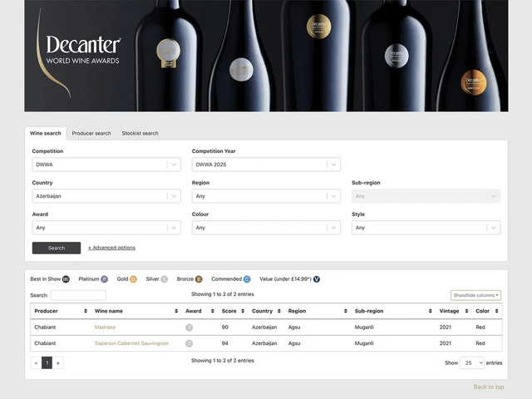Click the score 94 cell
Image resolution: width=532 pixels, height=399 pixels.
coord(224,343)
